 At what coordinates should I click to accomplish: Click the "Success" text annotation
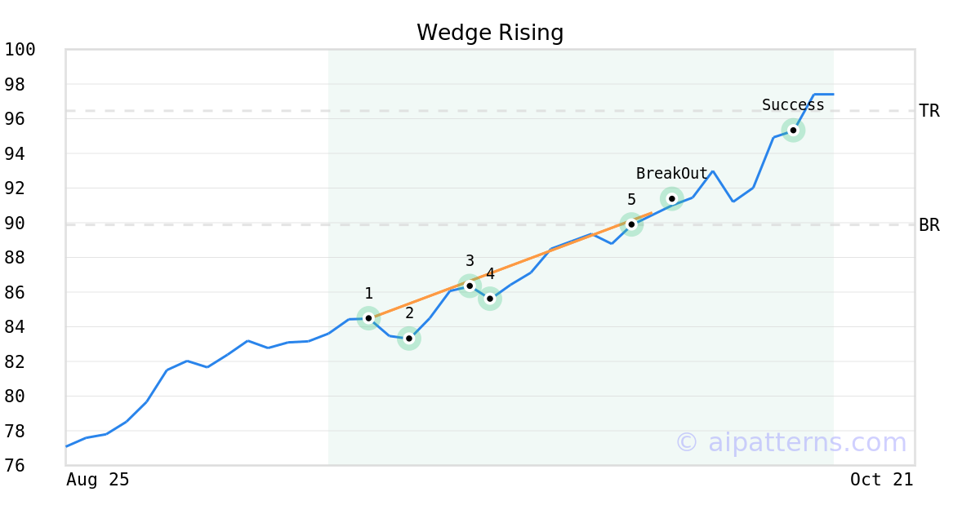pyautogui.click(x=793, y=105)
